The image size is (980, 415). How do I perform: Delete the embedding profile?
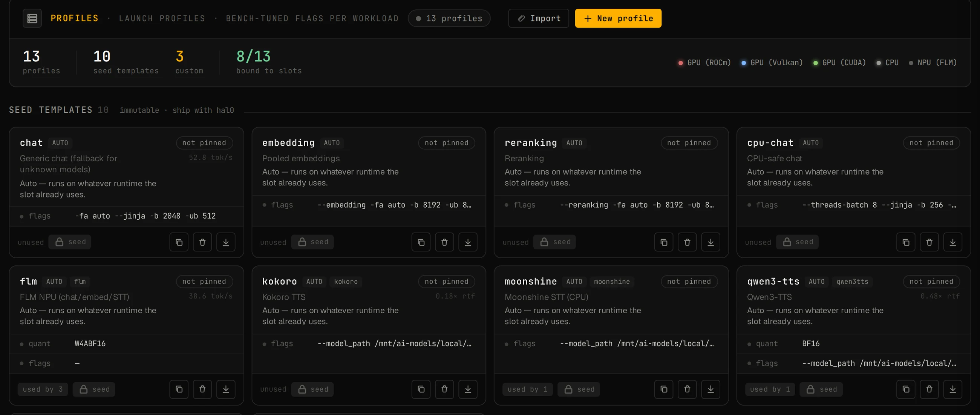(x=444, y=242)
